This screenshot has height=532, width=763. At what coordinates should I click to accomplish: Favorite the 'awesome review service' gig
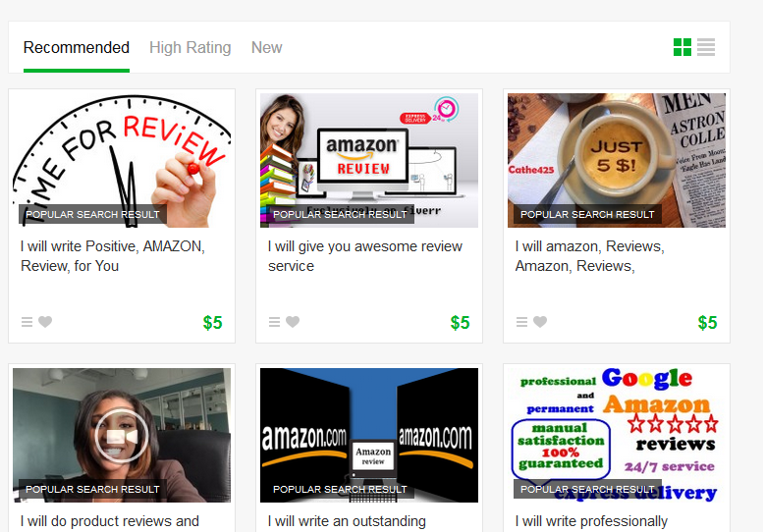point(293,321)
